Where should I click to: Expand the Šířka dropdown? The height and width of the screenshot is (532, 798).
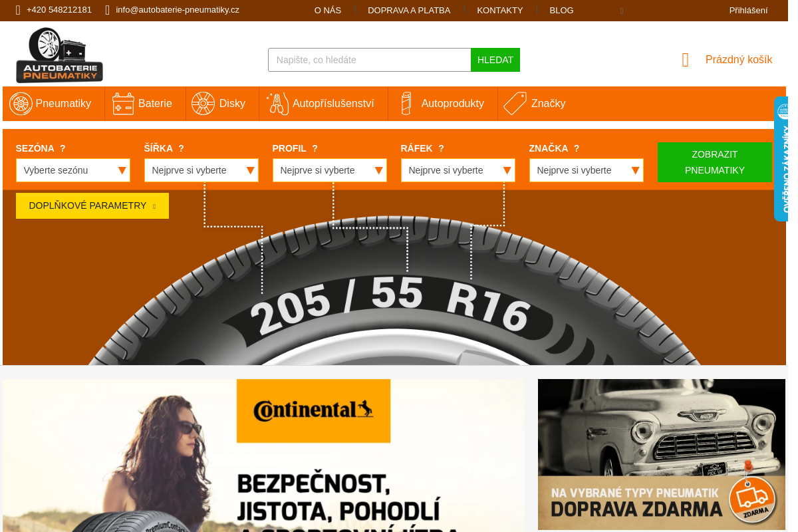(201, 170)
